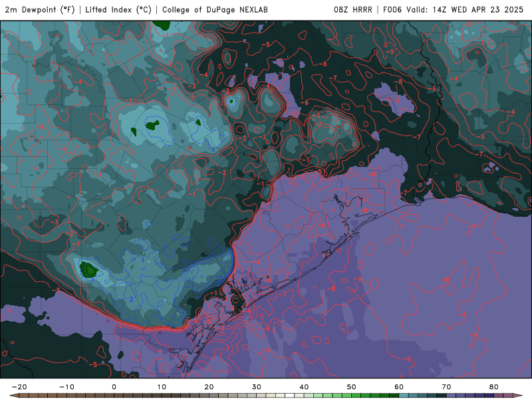Click the 60 tick label on colorbar
532x399 pixels.
399,387
